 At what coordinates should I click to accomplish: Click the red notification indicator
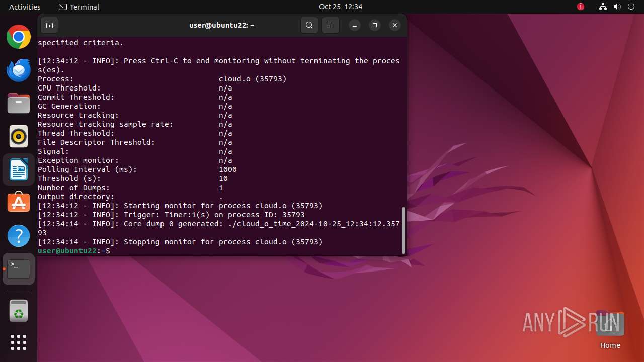581,7
